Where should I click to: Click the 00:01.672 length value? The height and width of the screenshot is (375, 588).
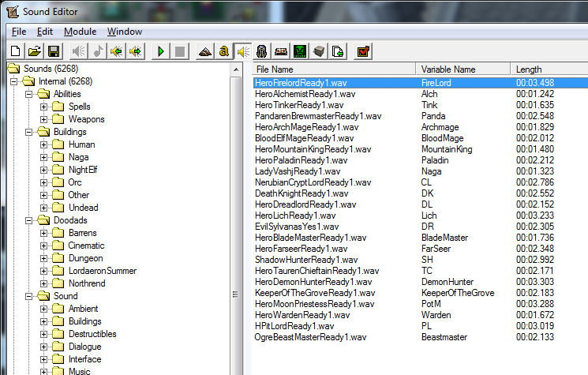535,315
